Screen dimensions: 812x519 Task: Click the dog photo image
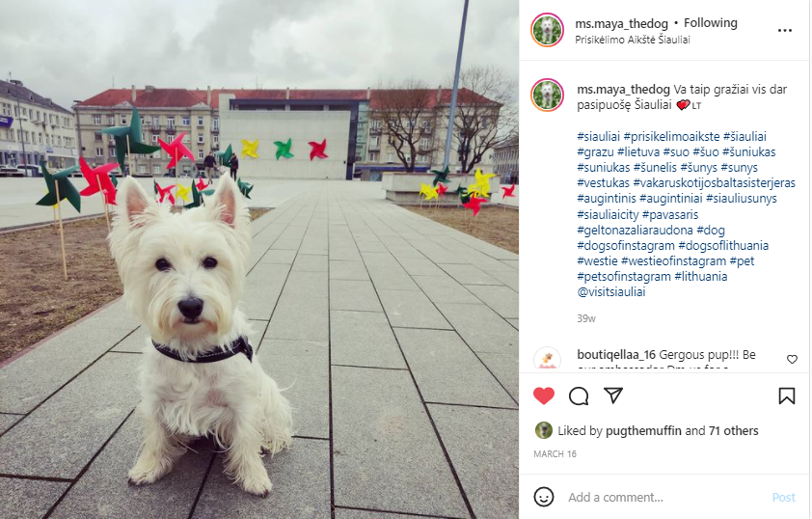259,259
